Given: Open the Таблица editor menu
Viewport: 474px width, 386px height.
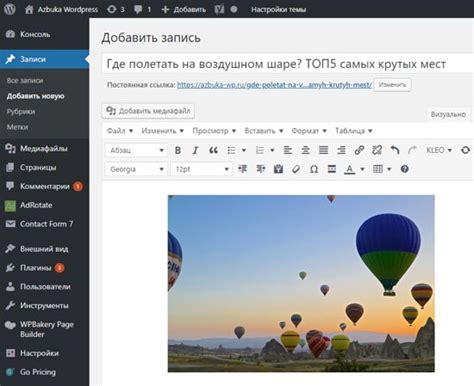Looking at the screenshot, I should pyautogui.click(x=354, y=131).
